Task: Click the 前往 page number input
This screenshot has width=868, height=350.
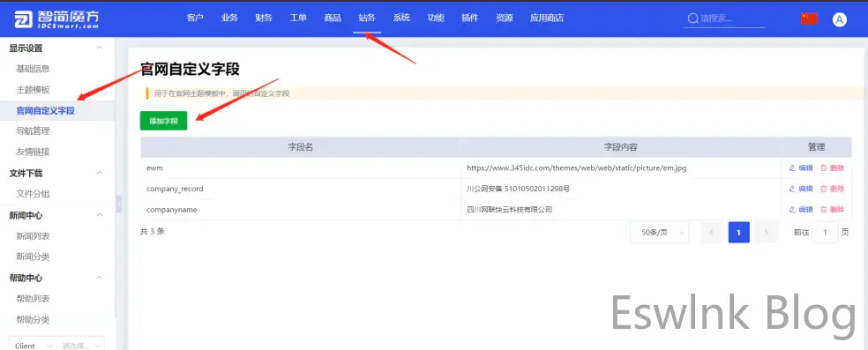Action: tap(826, 233)
